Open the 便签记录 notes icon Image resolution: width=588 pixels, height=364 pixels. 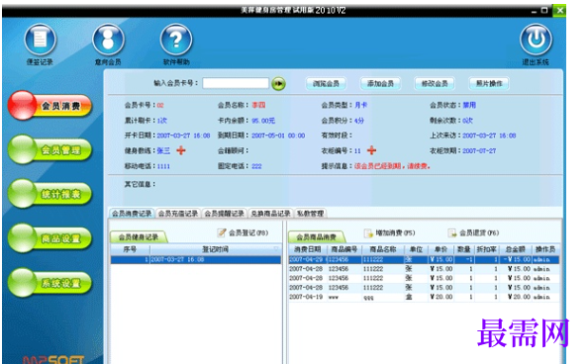pos(41,40)
